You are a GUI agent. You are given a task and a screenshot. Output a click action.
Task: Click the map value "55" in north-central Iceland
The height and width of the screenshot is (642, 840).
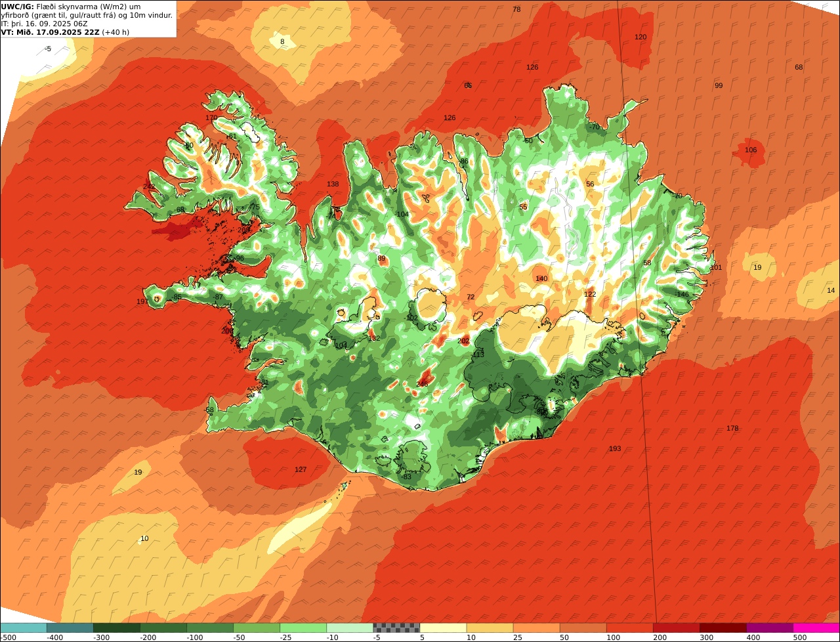pos(523,207)
